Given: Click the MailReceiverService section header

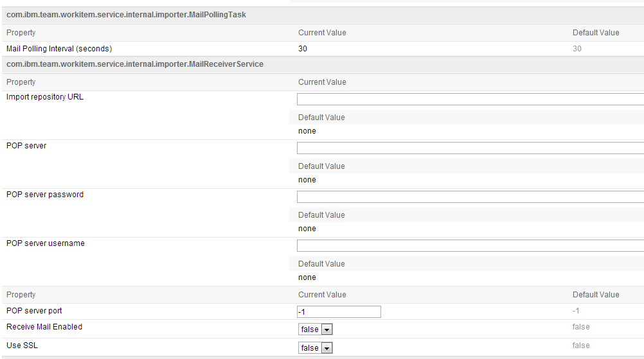Looking at the screenshot, I should tap(135, 64).
